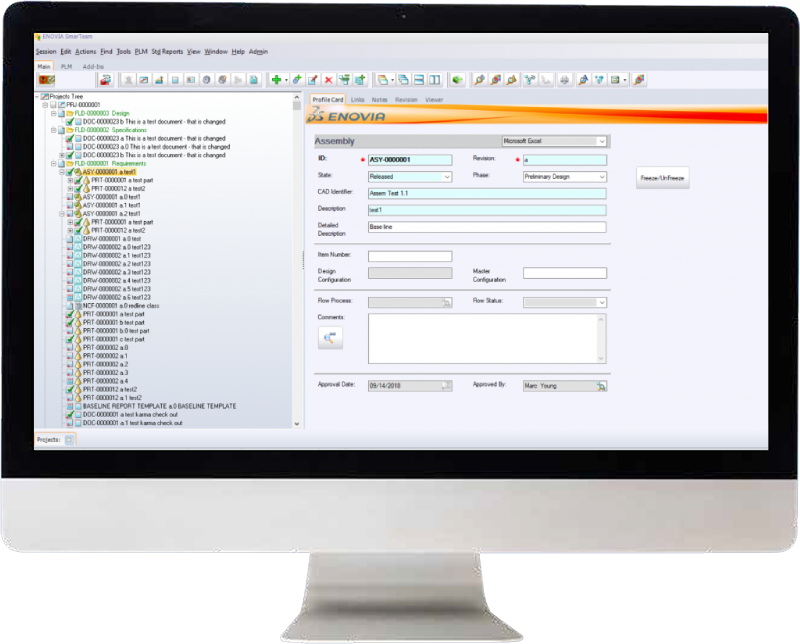Select NCF-0000001 a.0 redline class row
800x644 pixels.
click(x=121, y=306)
